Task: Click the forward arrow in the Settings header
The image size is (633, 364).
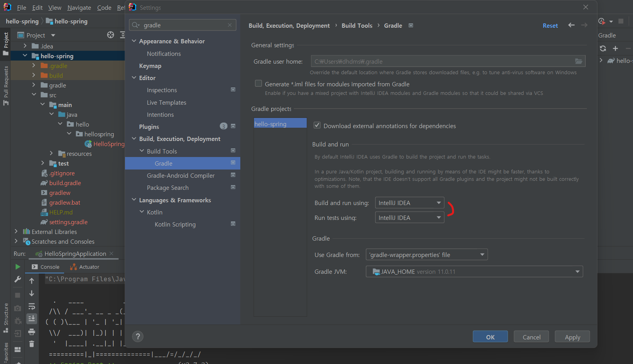Action: point(584,25)
